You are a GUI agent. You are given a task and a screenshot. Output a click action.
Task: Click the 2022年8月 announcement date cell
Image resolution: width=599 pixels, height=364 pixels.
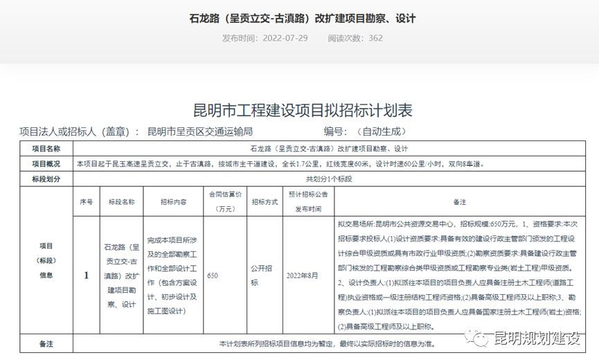(x=304, y=275)
